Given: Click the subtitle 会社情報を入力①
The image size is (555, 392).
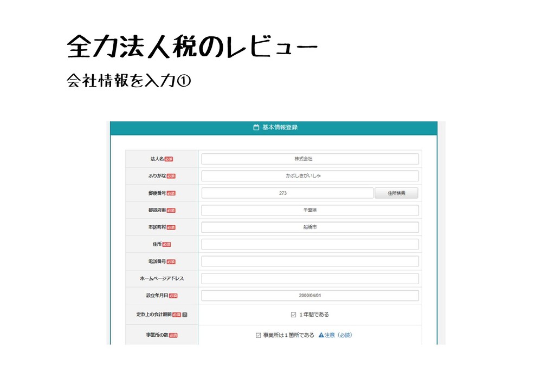Looking at the screenshot, I should click(128, 81).
